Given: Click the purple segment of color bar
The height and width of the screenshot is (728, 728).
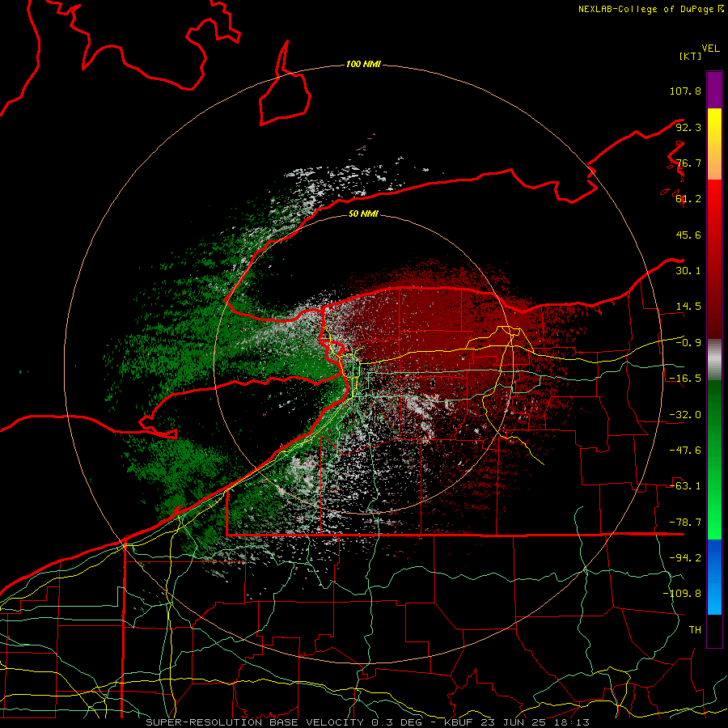Looking at the screenshot, I should (714, 90).
